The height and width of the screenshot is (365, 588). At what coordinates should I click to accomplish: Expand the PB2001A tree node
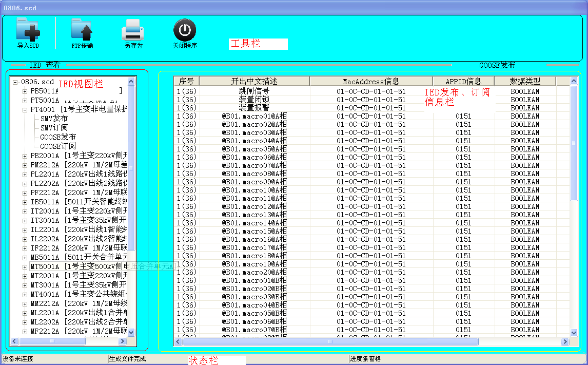click(25, 156)
